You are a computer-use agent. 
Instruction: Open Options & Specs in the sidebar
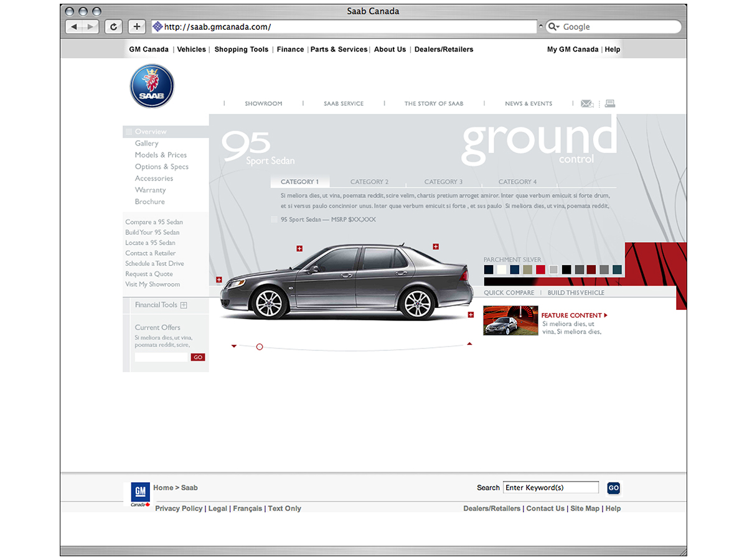162,167
